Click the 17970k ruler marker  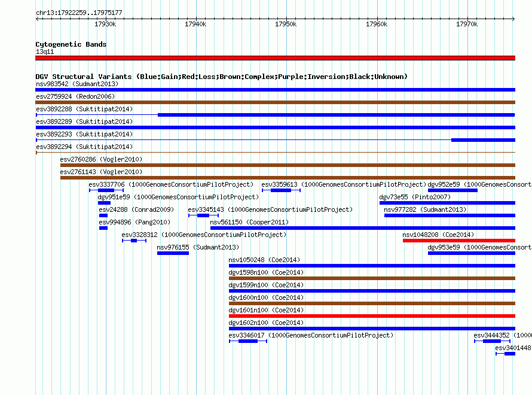pyautogui.click(x=467, y=24)
